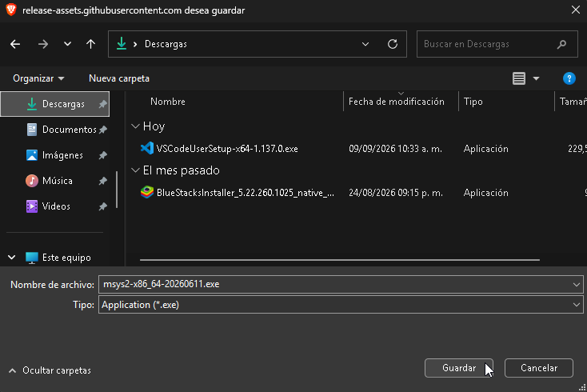The height and width of the screenshot is (392, 587).
Task: Collapse the Este equipo tree chevron
Action: [12, 258]
